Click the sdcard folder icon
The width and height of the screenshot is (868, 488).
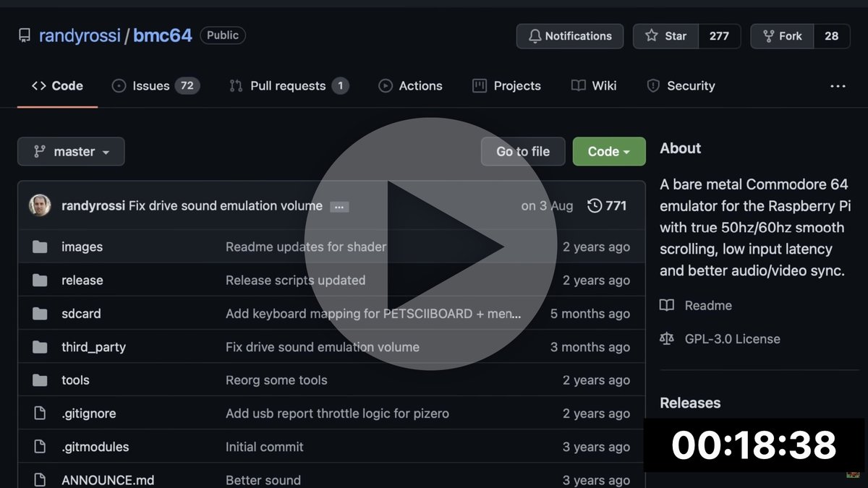click(40, 314)
